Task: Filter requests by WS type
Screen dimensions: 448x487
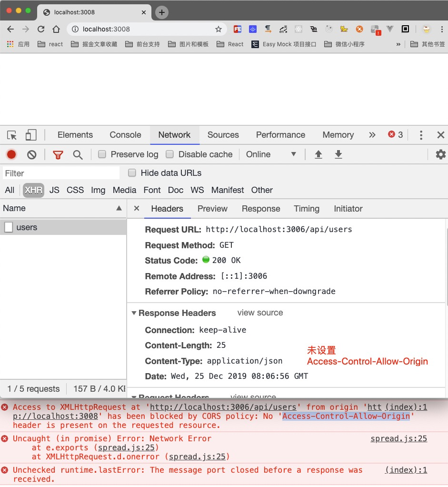Action: [x=197, y=190]
